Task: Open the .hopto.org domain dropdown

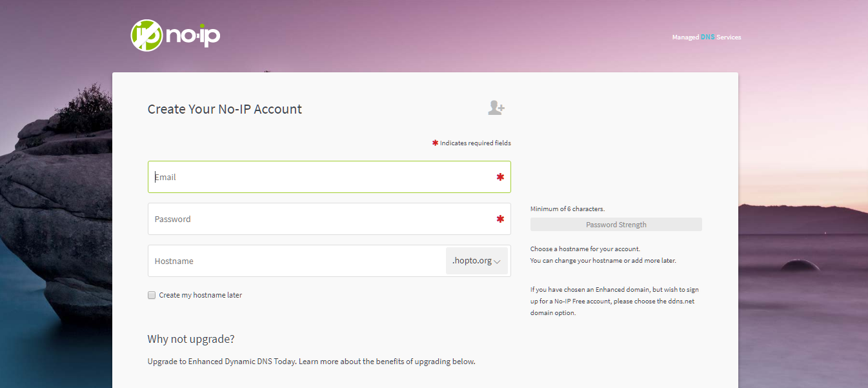Action: [476, 261]
